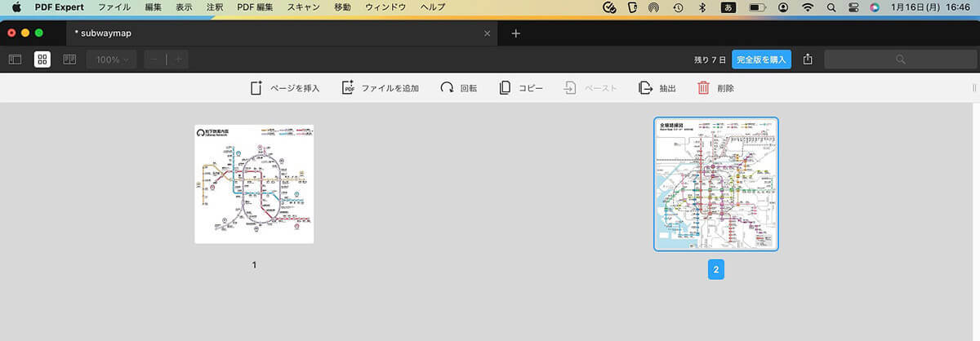The width and height of the screenshot is (980, 341).
Task: Click the Siri menu bar icon
Action: click(875, 7)
